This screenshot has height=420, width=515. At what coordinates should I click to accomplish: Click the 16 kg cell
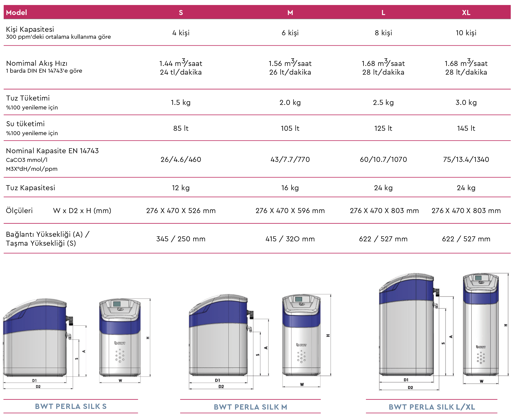(290, 188)
